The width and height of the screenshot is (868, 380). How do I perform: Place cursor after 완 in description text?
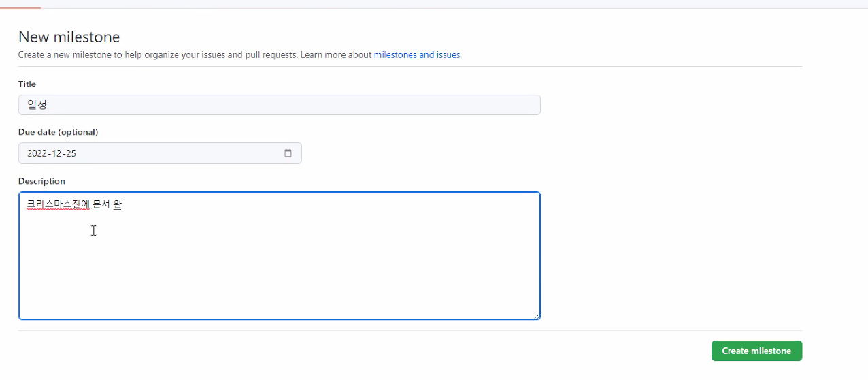point(123,204)
